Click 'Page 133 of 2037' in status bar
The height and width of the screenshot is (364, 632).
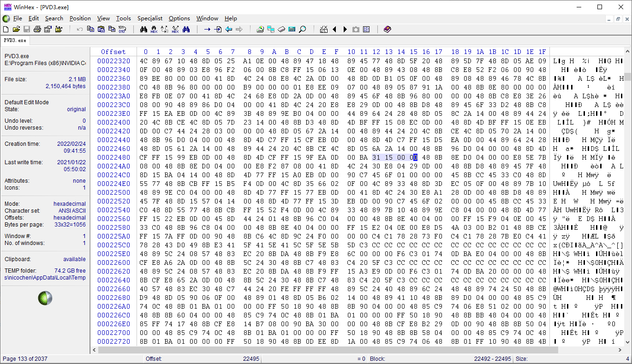[25, 358]
